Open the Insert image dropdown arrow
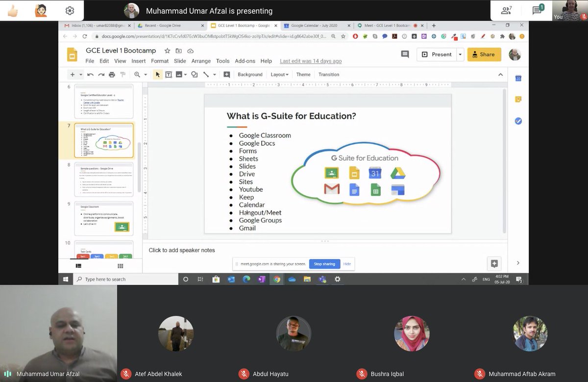 tap(185, 75)
